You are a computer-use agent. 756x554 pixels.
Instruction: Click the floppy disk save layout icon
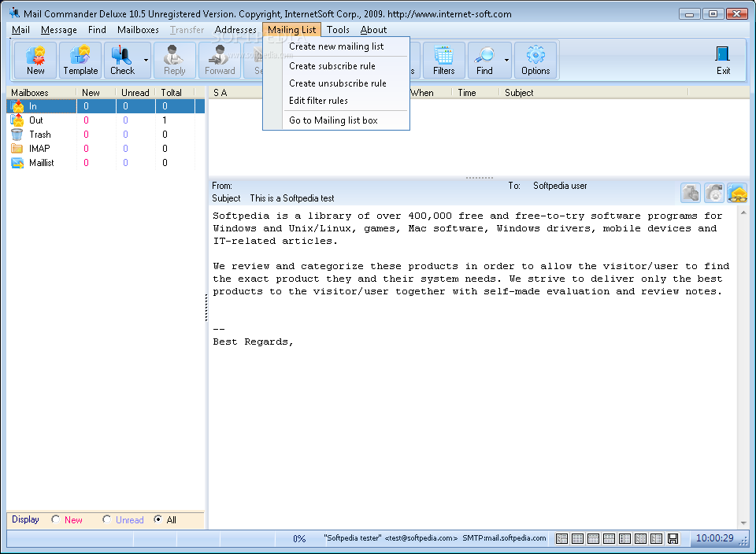pos(673,538)
